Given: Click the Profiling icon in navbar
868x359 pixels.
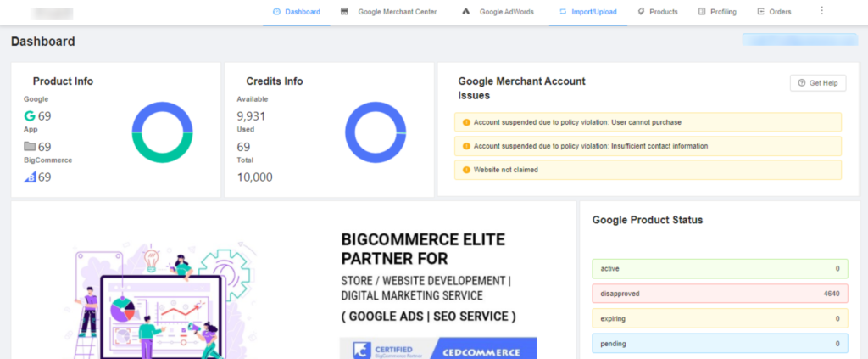Looking at the screenshot, I should 702,11.
